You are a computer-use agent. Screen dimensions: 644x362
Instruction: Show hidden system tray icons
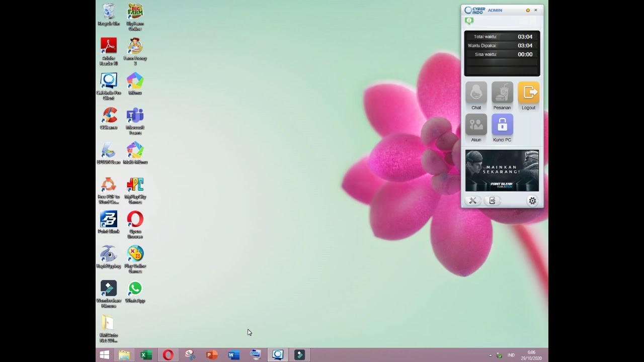click(x=491, y=355)
